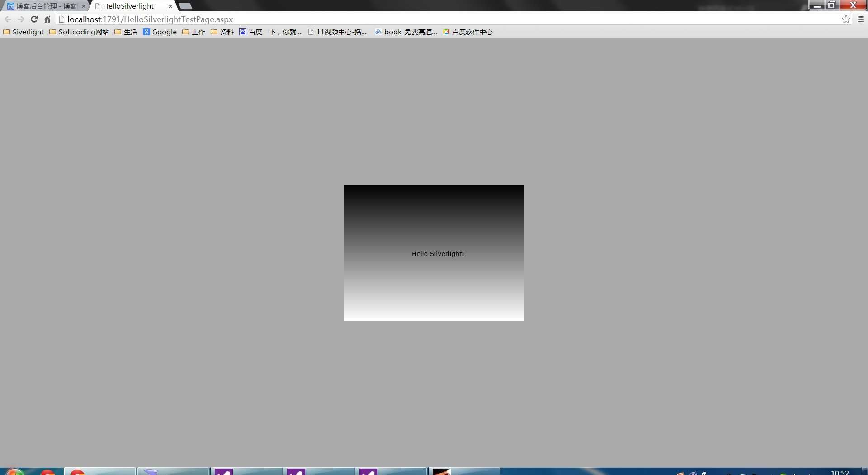Reload the HelloSilverlight page
Screen dimensions: 868x475
[34, 19]
